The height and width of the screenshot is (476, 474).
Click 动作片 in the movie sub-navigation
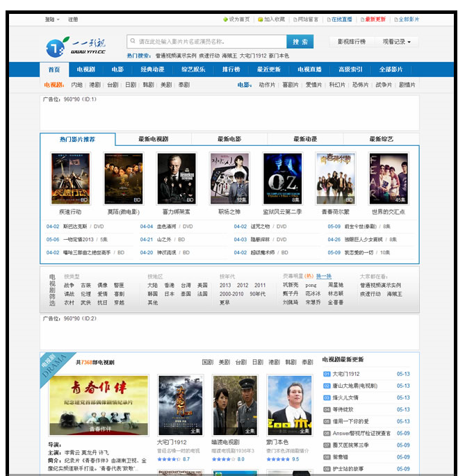[x=267, y=85]
